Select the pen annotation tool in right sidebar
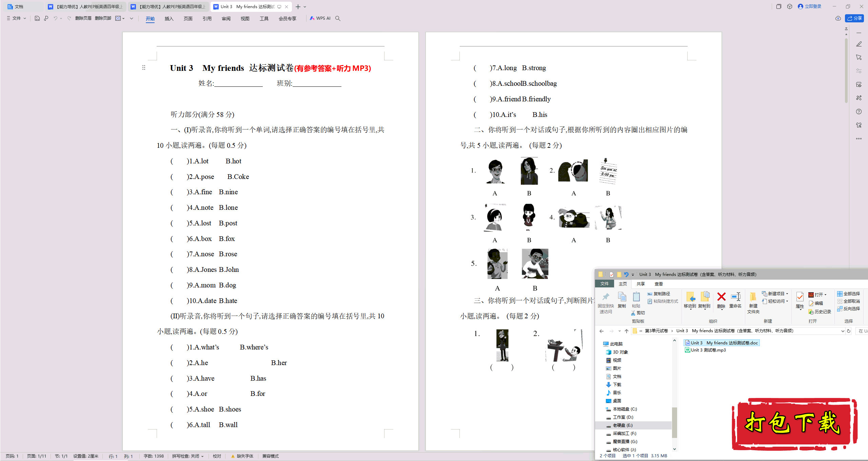The width and height of the screenshot is (868, 461). [x=859, y=44]
